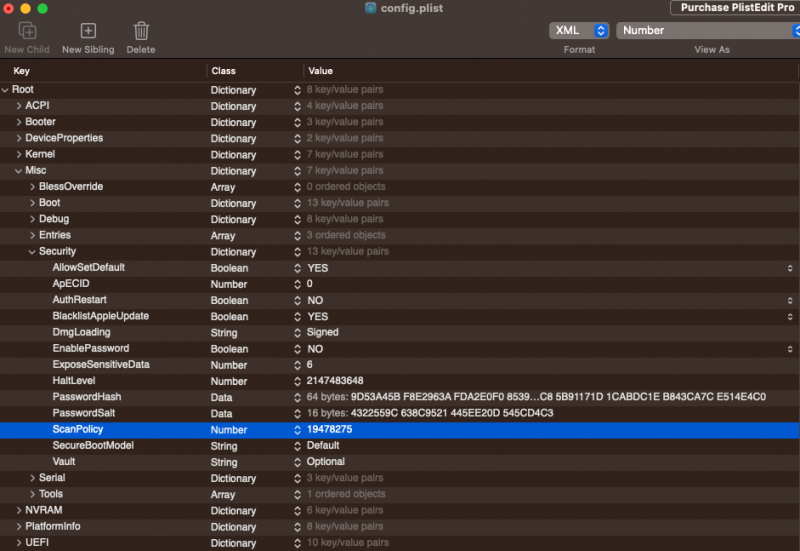Image resolution: width=800 pixels, height=551 pixels.
Task: Select the ExposeSensitiveData value 6
Action: point(310,365)
